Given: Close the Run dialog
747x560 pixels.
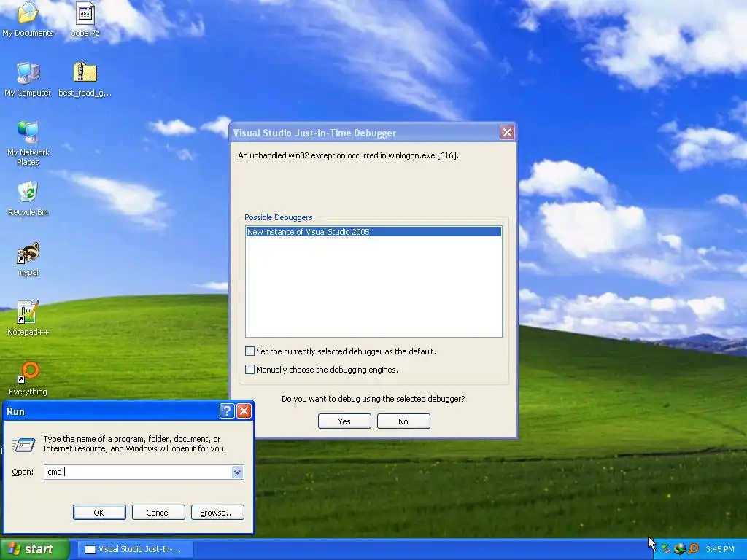Looking at the screenshot, I should [x=244, y=411].
